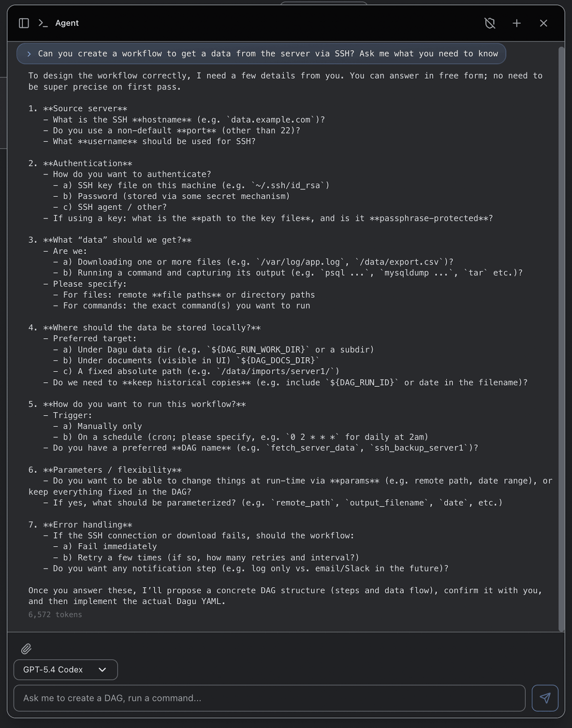Viewport: 572px width, 728px height.
Task: Click the terminal prompt icon beside Agent
Action: tap(43, 23)
